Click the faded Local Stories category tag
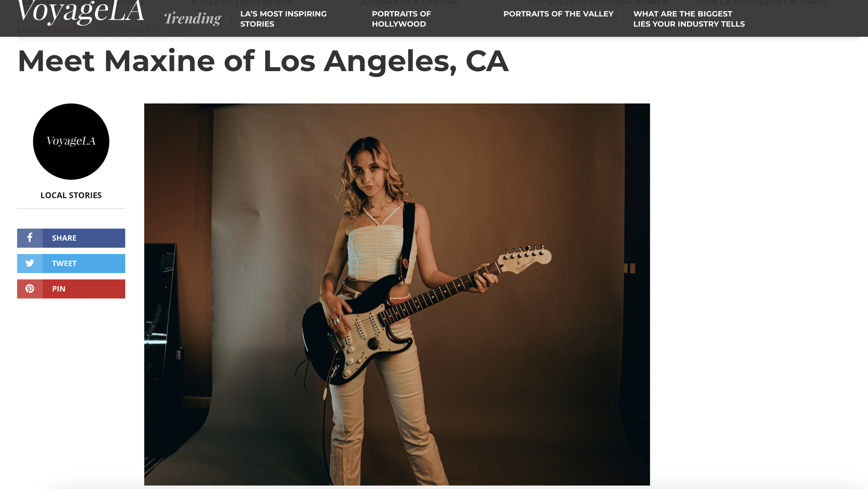The height and width of the screenshot is (489, 868). pyautogui.click(x=50, y=31)
